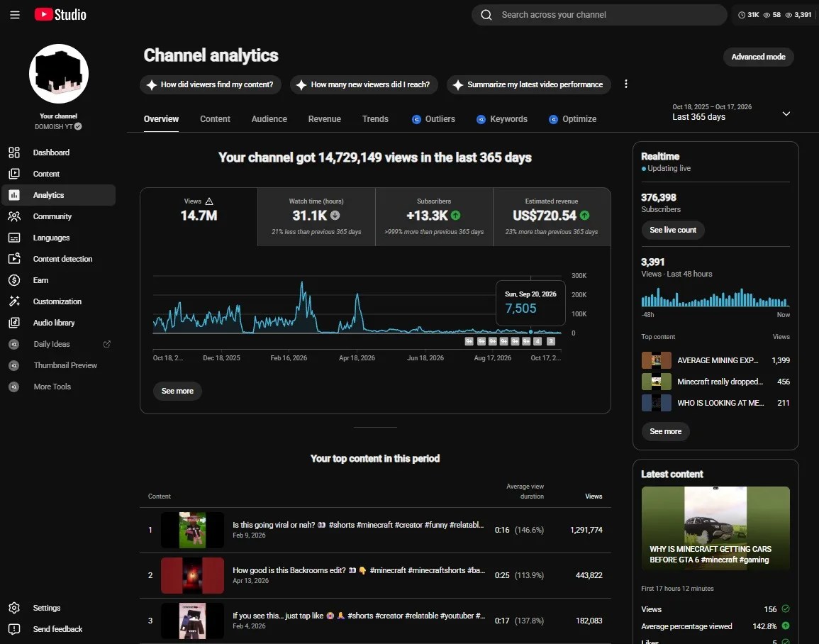819x644 pixels.
Task: Click See more in the Realtime panel
Action: 665,431
